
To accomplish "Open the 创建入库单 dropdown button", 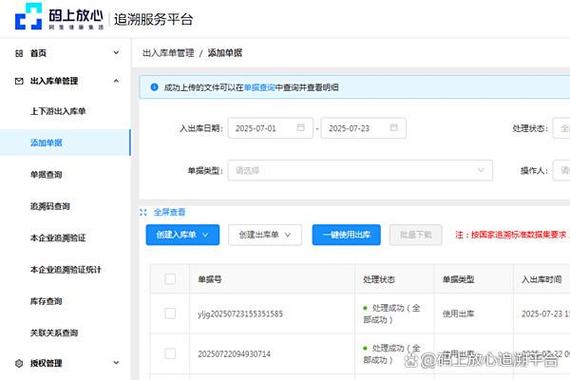I will pos(182,235).
